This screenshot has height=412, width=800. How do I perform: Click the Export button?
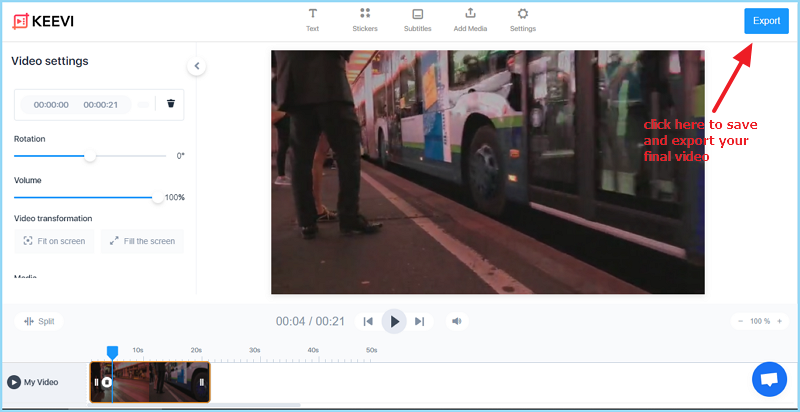coord(766,21)
